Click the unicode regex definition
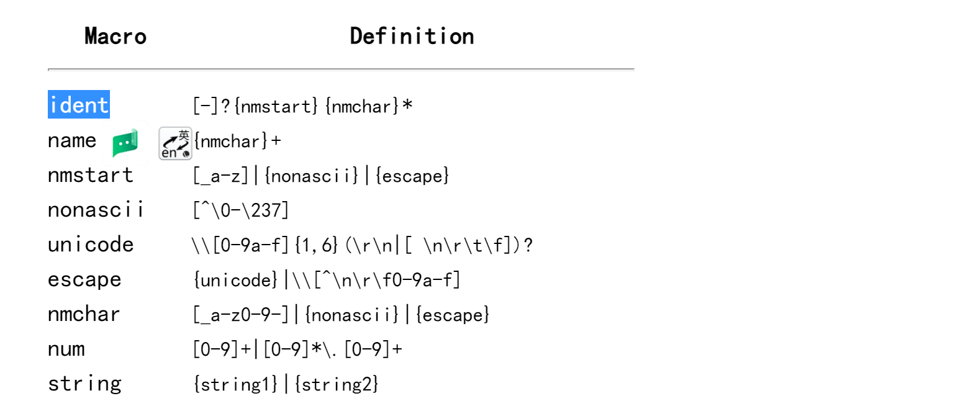The image size is (980, 401). tap(362, 245)
